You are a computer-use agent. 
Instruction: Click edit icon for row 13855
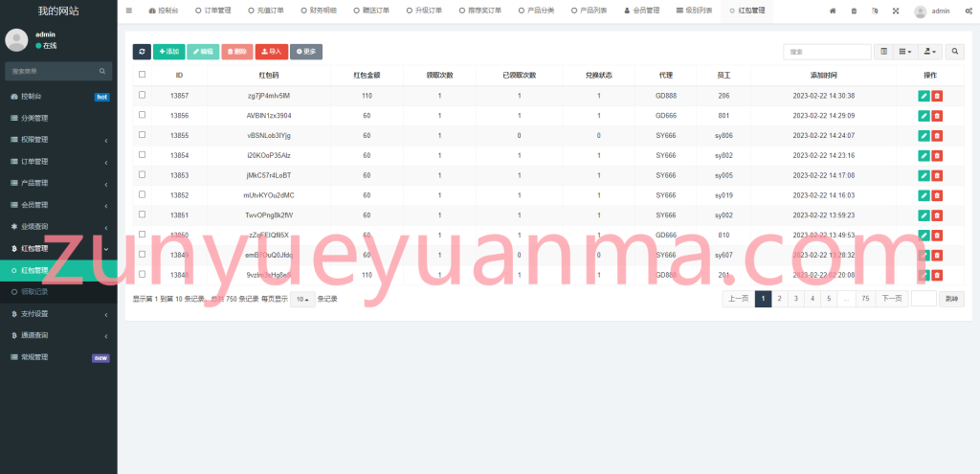(924, 136)
